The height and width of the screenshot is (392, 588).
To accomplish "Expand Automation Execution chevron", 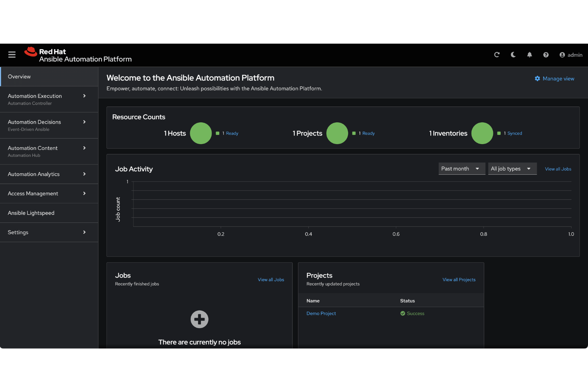I will click(84, 96).
